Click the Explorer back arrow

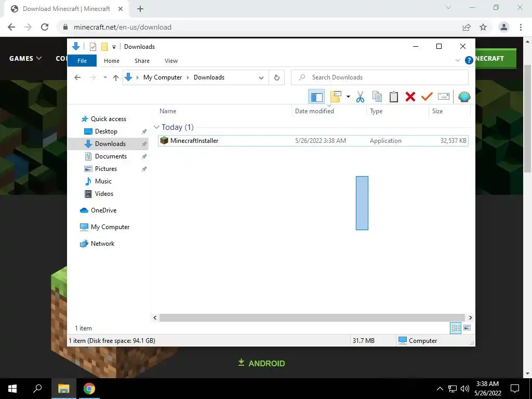(77, 77)
